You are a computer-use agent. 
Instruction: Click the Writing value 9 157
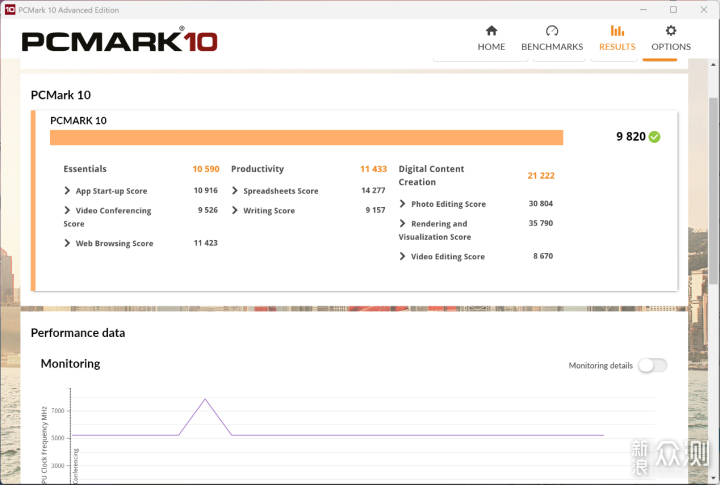[x=375, y=210]
